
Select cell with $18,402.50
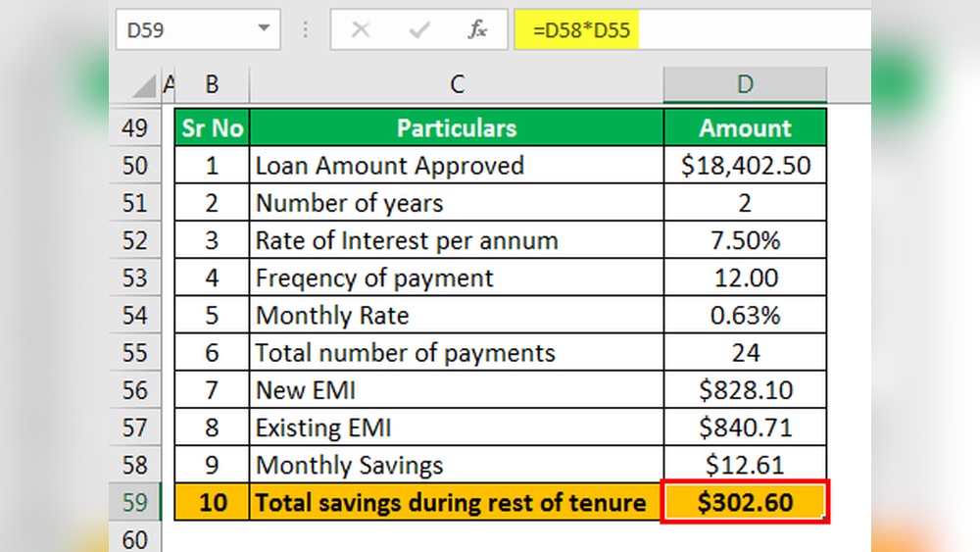coord(745,165)
